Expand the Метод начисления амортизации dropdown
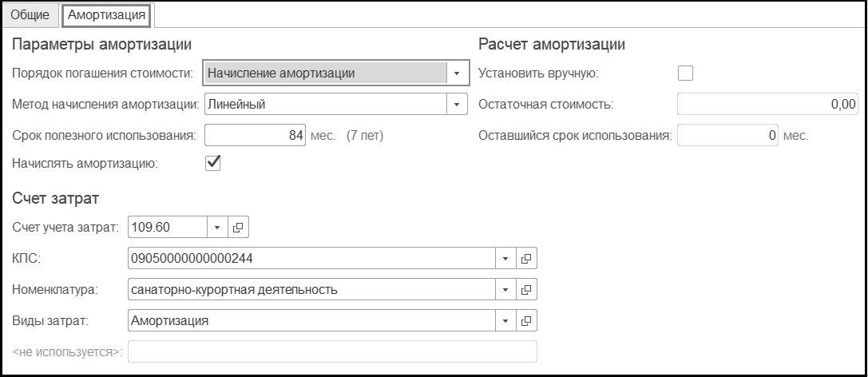The width and height of the screenshot is (868, 377). tap(456, 104)
